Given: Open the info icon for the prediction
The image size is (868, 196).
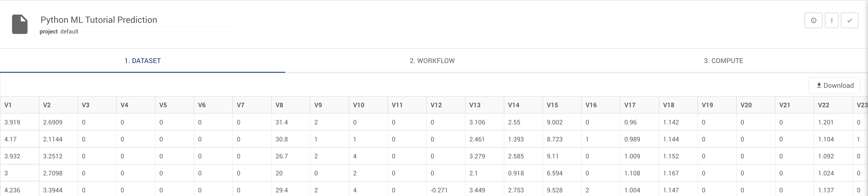Looking at the screenshot, I should 814,20.
